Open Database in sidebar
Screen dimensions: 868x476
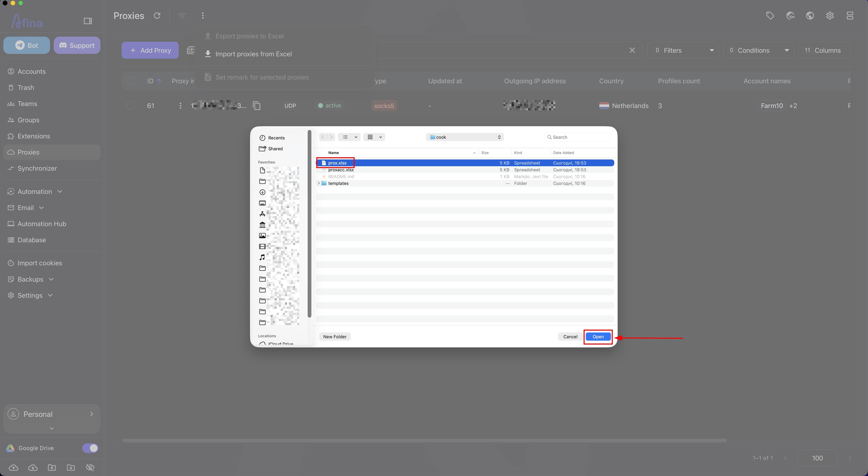click(x=52, y=240)
